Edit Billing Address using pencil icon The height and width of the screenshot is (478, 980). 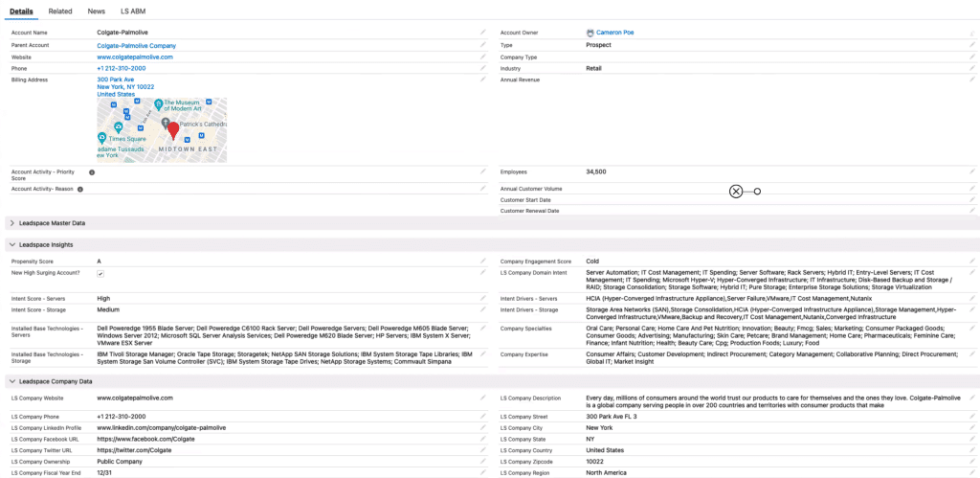coord(482,80)
